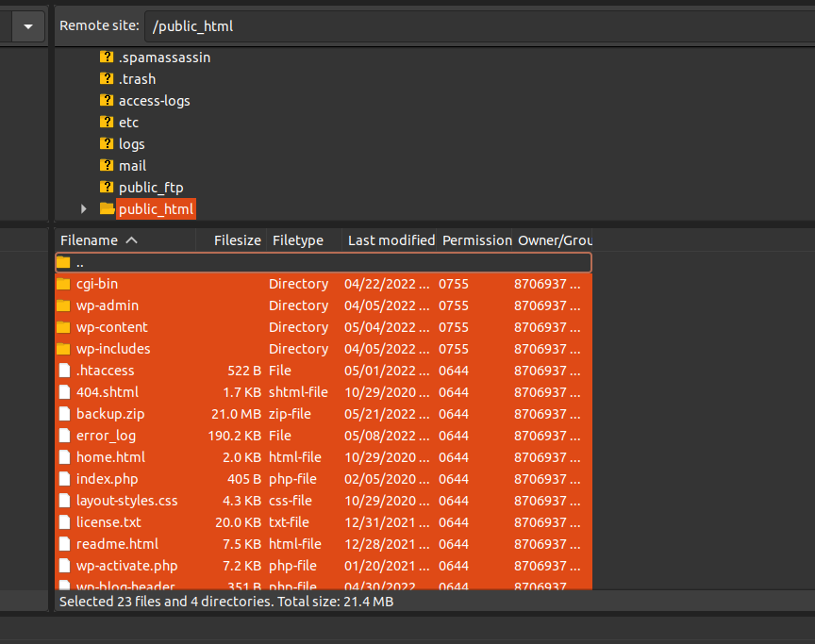Image resolution: width=815 pixels, height=644 pixels.
Task: Click the Filesize column header
Action: tap(237, 240)
